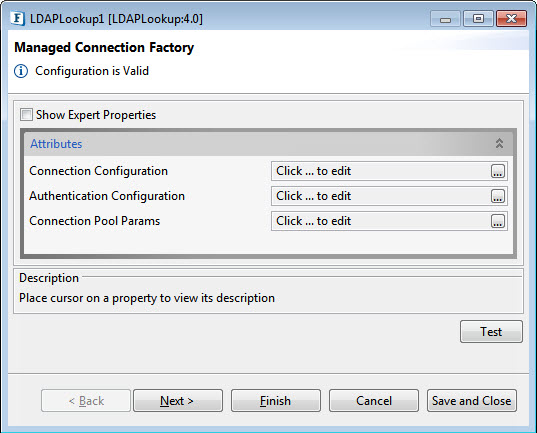The width and height of the screenshot is (537, 433).
Task: Click the Test button
Action: 491,332
